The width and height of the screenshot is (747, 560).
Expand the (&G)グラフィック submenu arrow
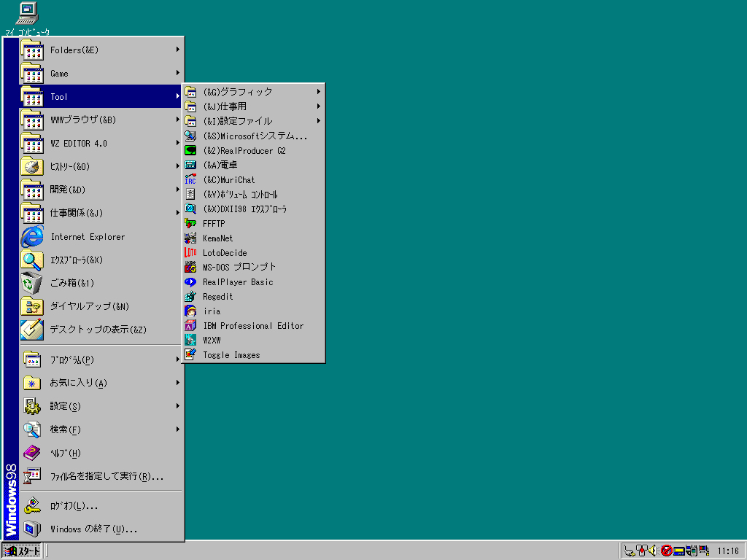[318, 91]
